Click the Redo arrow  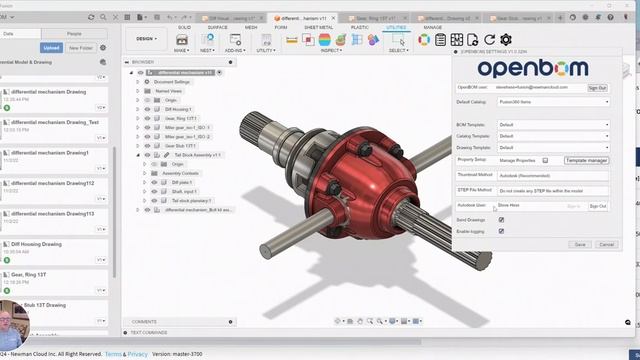point(184,17)
